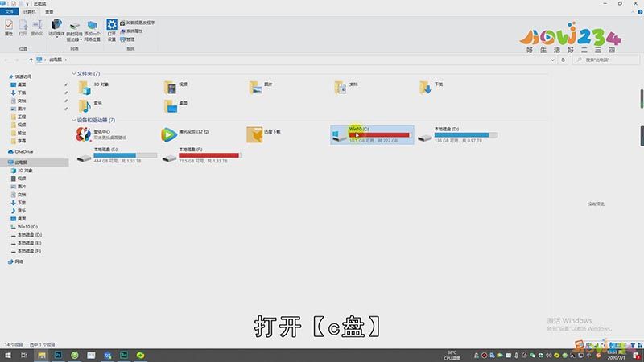Open quick access toolbar customize dropdown

(27, 4)
